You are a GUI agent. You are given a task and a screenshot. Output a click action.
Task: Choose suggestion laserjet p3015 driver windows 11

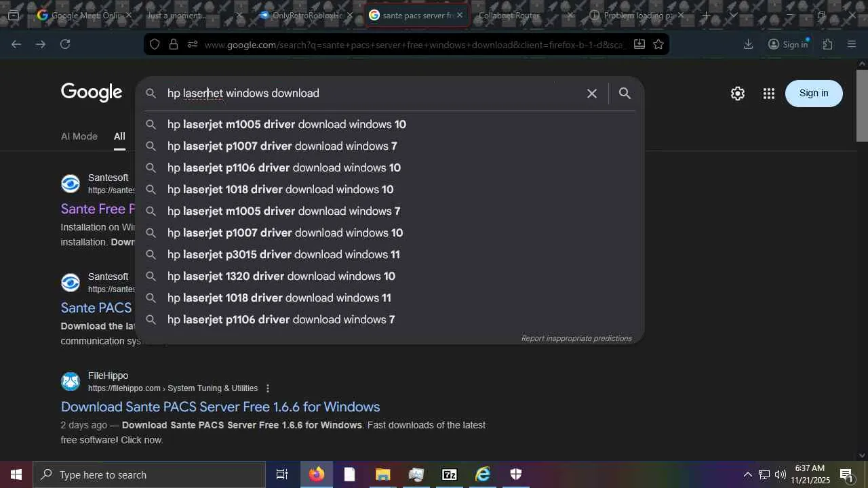point(390,255)
